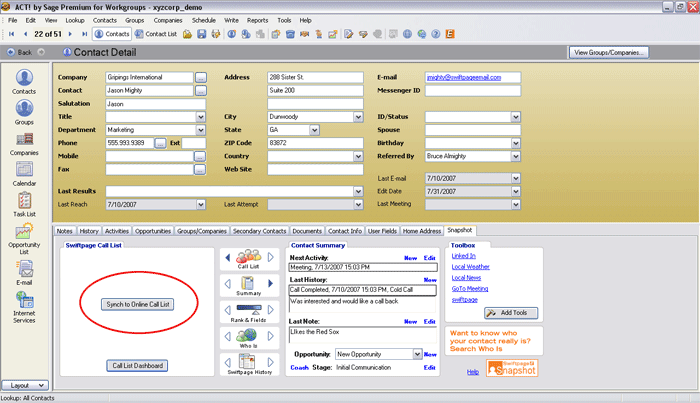700x403 pixels.
Task: Click right arrow beside Summary icon
Action: coord(271,283)
